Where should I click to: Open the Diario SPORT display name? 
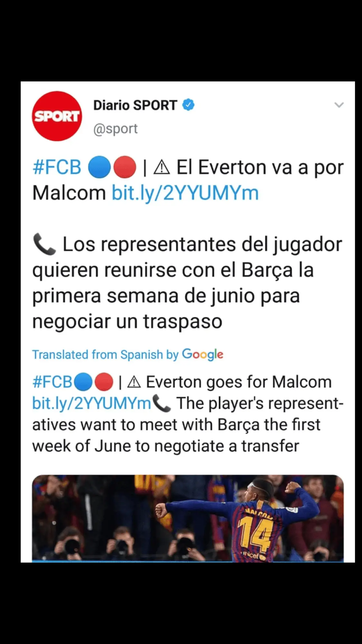(x=135, y=105)
